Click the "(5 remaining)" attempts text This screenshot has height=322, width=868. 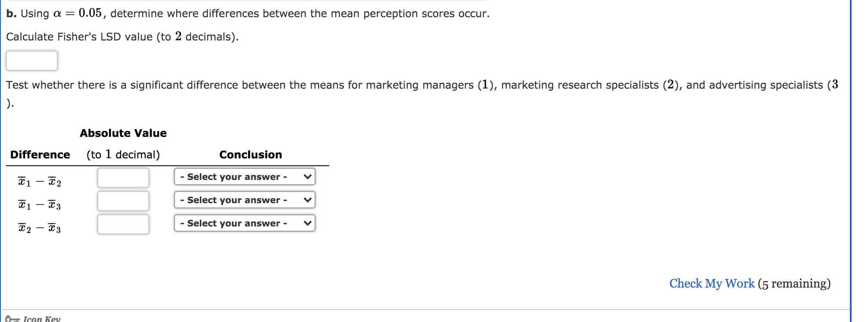(x=794, y=284)
